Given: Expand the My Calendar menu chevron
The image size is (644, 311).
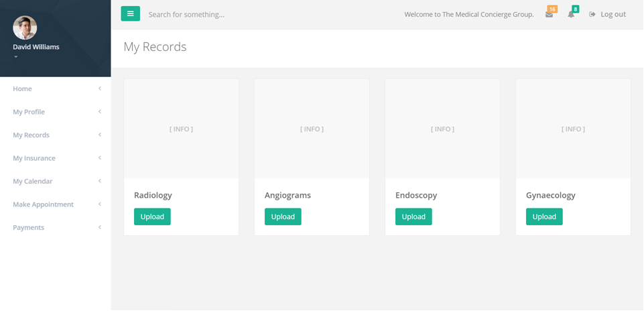Looking at the screenshot, I should tap(100, 181).
